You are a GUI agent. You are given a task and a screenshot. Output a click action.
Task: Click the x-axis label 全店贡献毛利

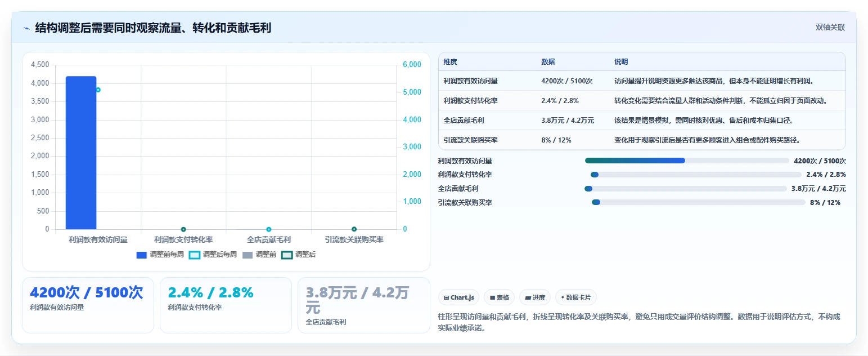pos(269,240)
